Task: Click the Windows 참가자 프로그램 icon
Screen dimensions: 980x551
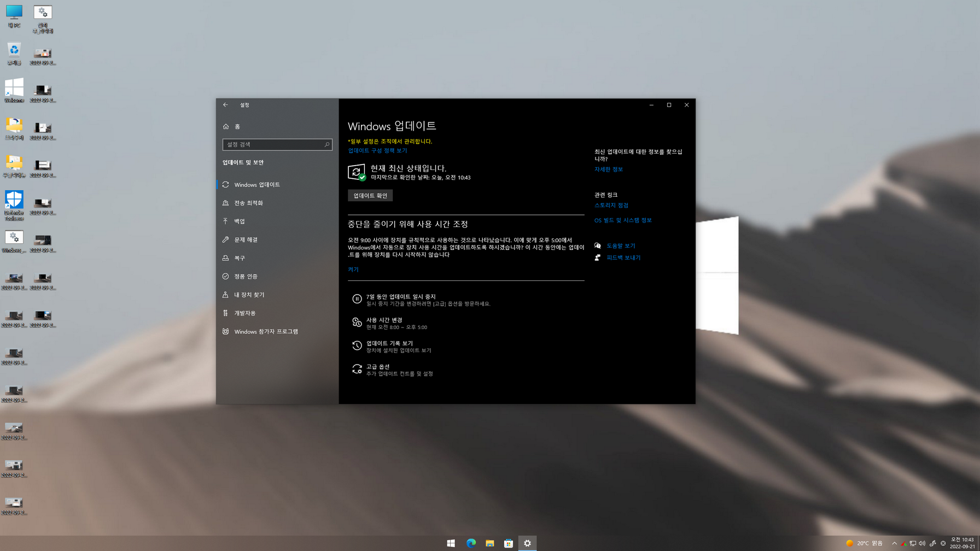Action: point(225,331)
